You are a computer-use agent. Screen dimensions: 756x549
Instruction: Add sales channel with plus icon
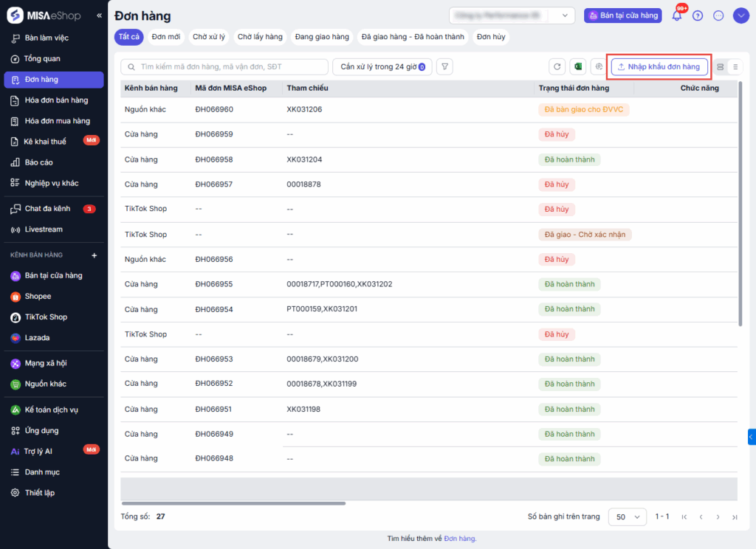[x=94, y=255]
